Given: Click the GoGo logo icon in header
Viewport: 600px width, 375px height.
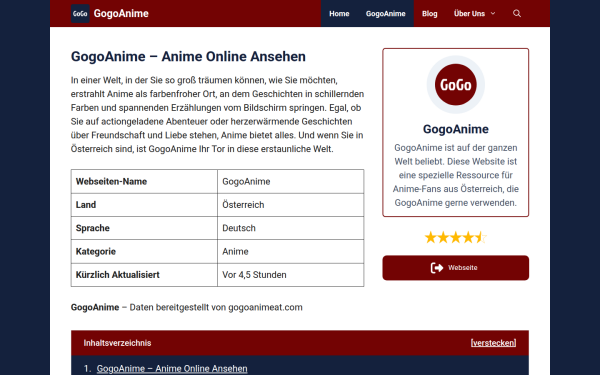Looking at the screenshot, I should click(80, 13).
